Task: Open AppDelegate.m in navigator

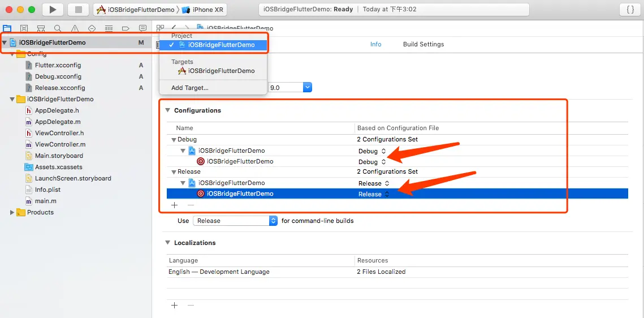Action: 58,122
